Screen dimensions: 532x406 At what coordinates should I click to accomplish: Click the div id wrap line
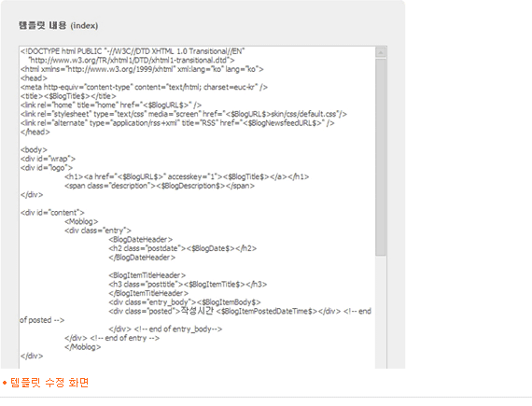pos(48,159)
